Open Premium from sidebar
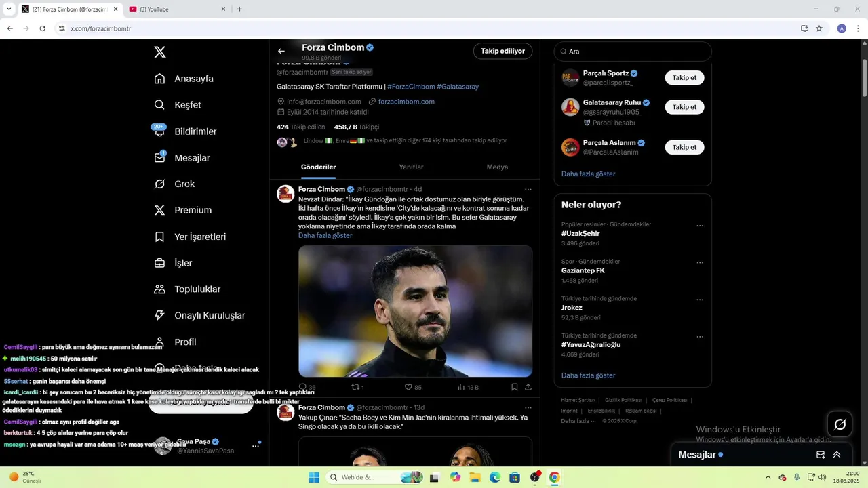This screenshot has width=868, height=488. pos(183,210)
